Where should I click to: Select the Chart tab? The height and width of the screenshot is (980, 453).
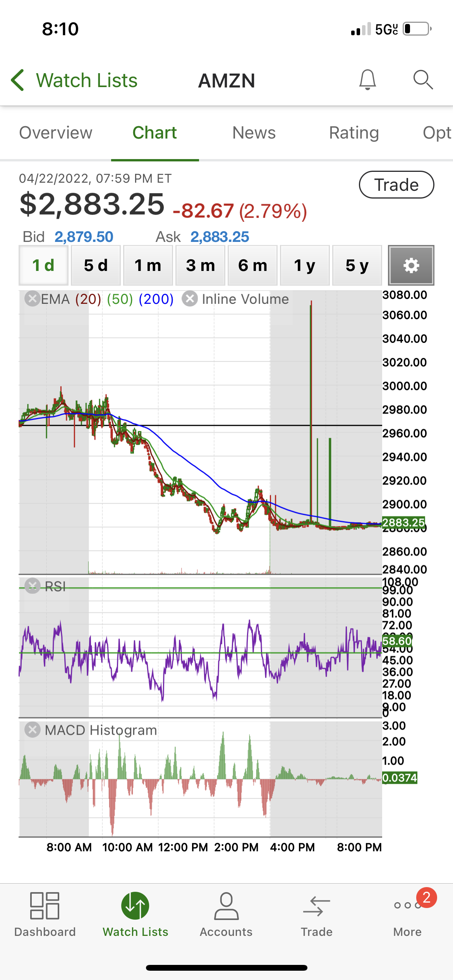point(155,133)
